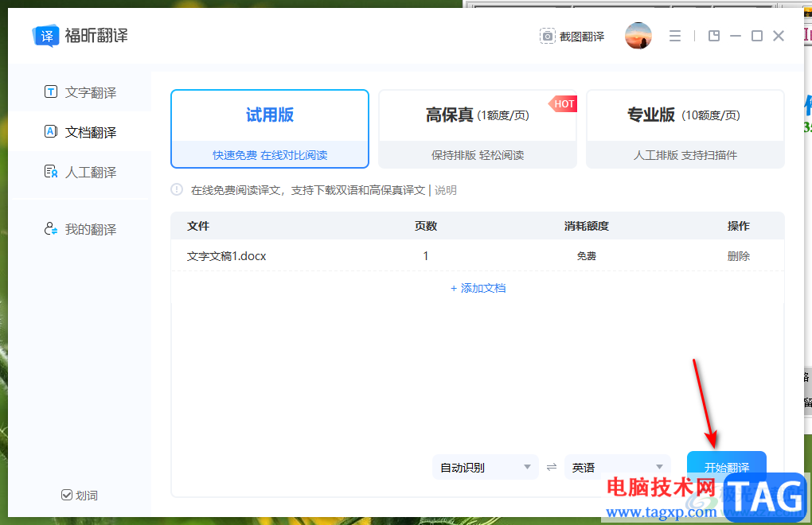Screen dimensions: 812x525
Task: Open 人工翻译 human translation section
Action: tap(80, 172)
